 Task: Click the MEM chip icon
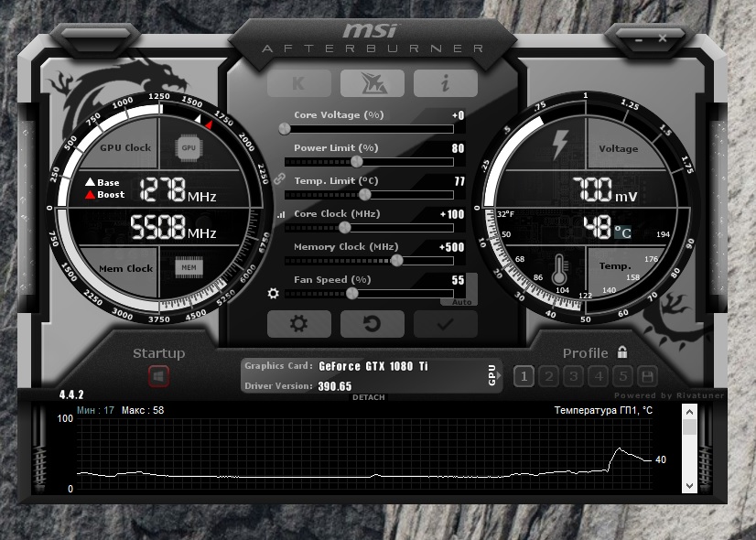pyautogui.click(x=189, y=267)
